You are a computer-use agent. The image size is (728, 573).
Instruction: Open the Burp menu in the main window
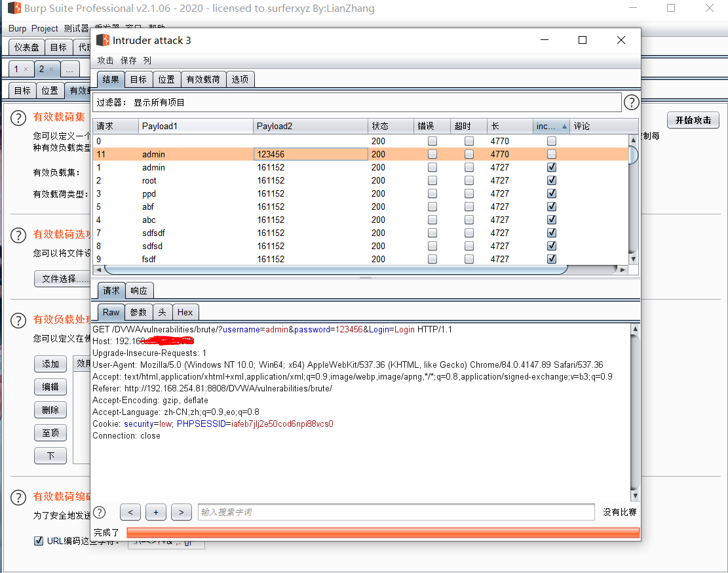pos(17,28)
